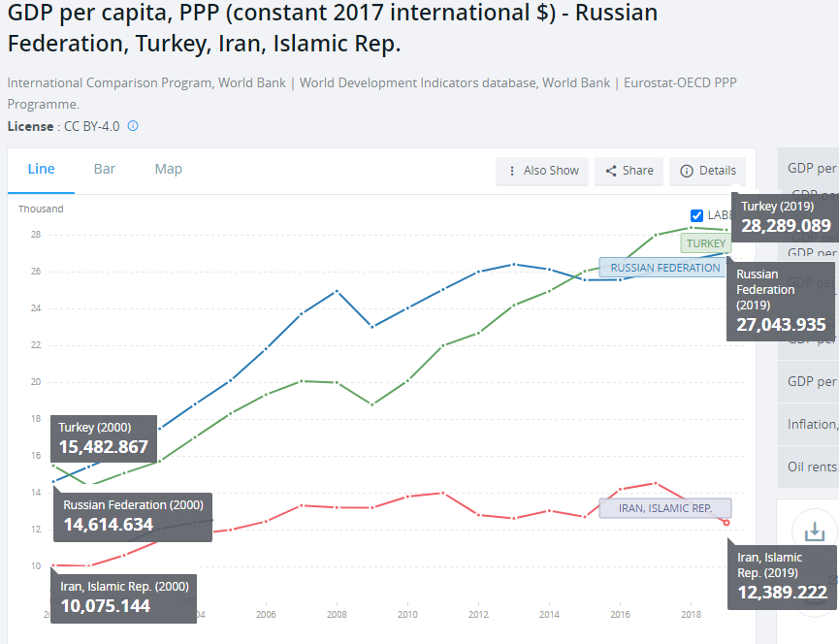This screenshot has height=644, width=839.
Task: Click the Thousand axis unit label
Action: click(41, 209)
